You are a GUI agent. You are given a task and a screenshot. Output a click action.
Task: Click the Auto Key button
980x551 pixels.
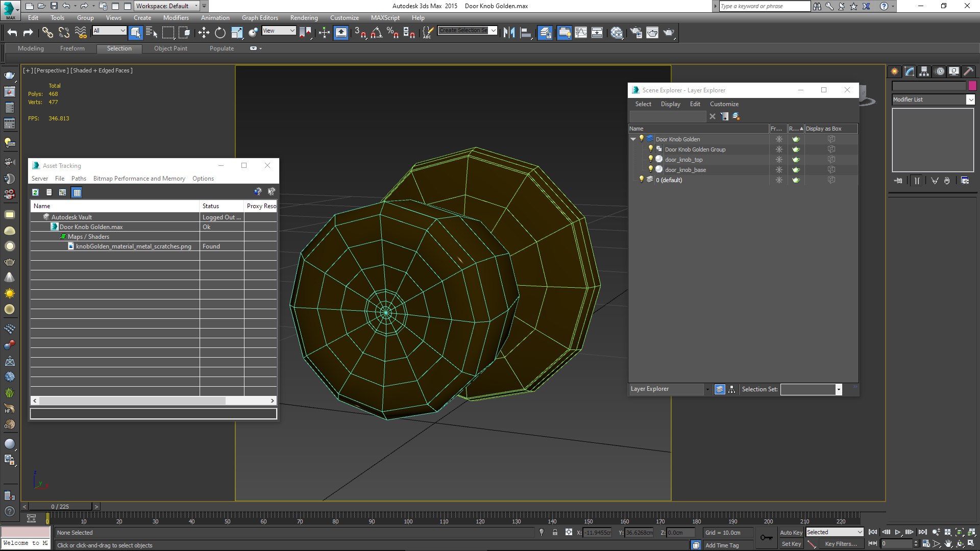click(x=791, y=532)
